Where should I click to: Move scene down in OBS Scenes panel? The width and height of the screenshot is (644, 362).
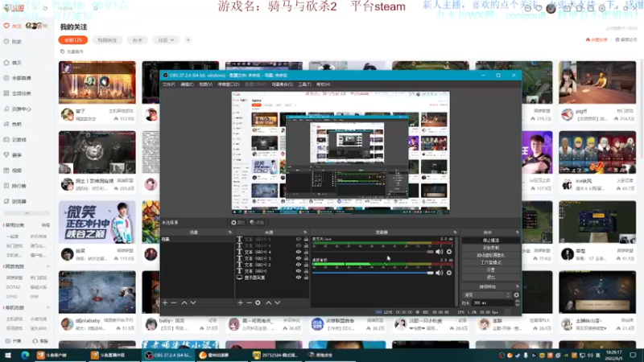(x=193, y=302)
